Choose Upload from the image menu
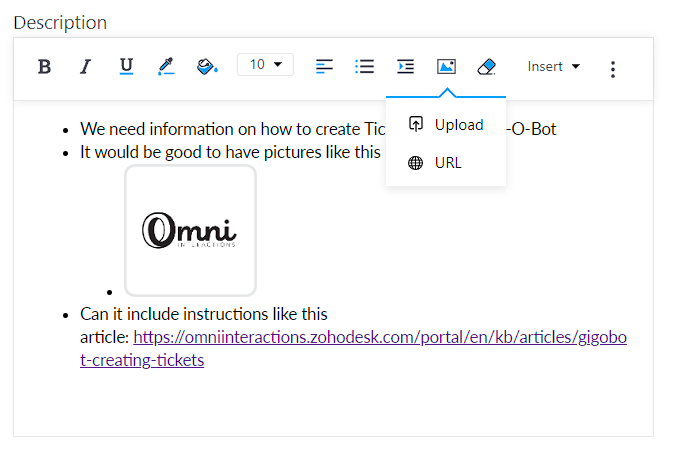The width and height of the screenshot is (687, 456). 446,125
